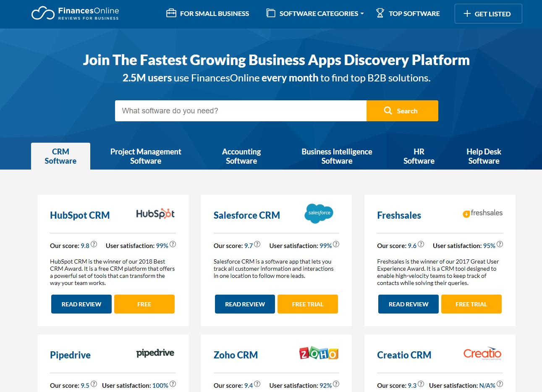Open the Salesforce CRM title link
This screenshot has width=542, height=392.
click(246, 215)
